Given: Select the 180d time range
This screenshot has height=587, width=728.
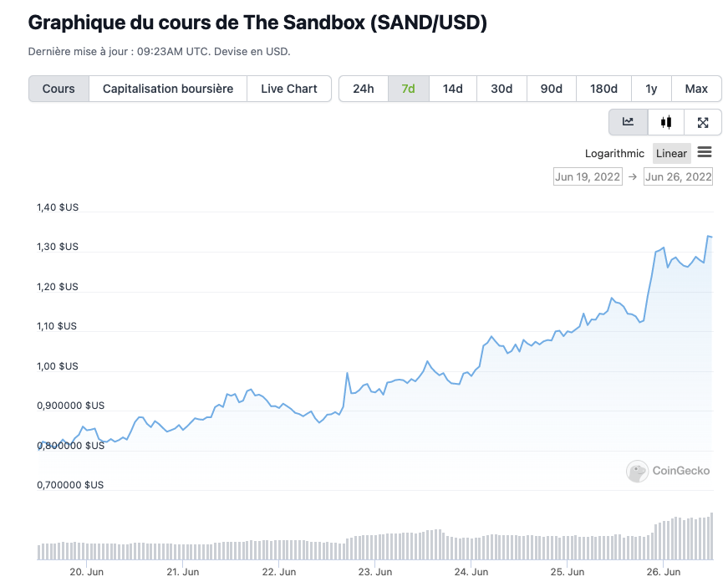Looking at the screenshot, I should click(603, 89).
